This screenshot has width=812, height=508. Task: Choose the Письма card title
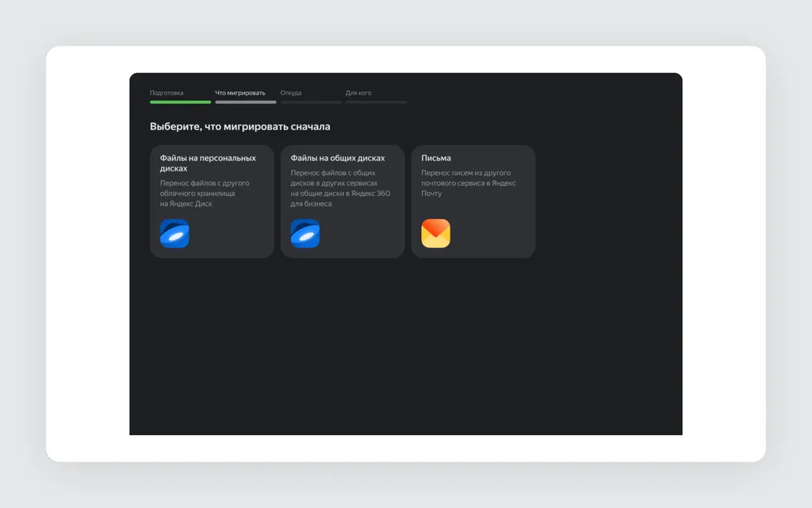tap(436, 158)
